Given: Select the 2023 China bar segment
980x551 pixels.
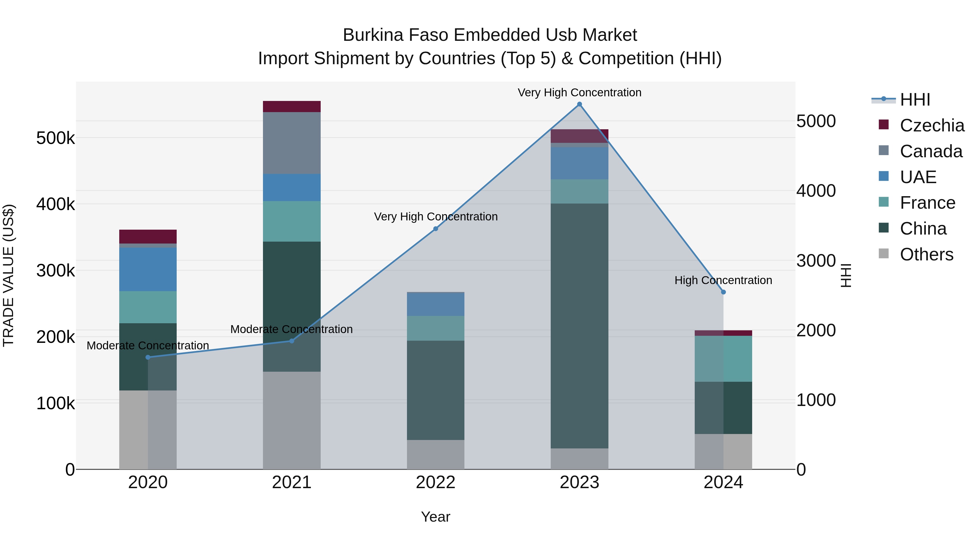Looking at the screenshot, I should coord(579,326).
